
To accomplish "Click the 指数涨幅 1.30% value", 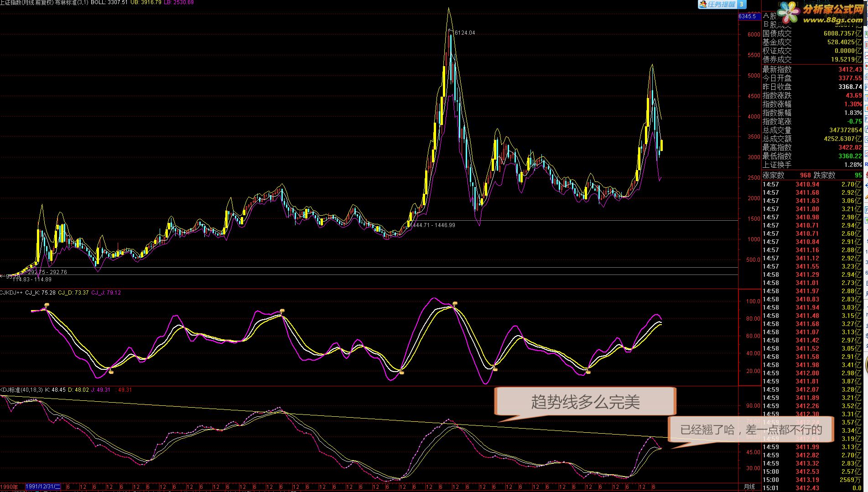I will pyautogui.click(x=852, y=104).
